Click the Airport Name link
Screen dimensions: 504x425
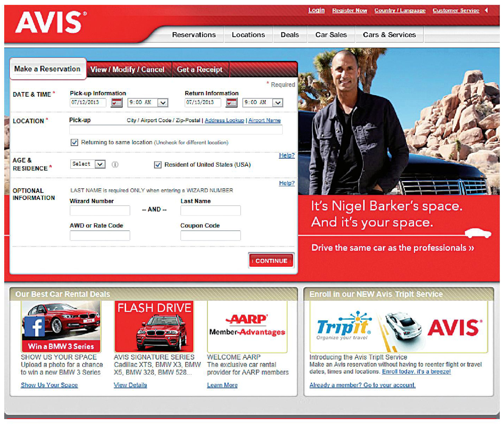coord(265,121)
